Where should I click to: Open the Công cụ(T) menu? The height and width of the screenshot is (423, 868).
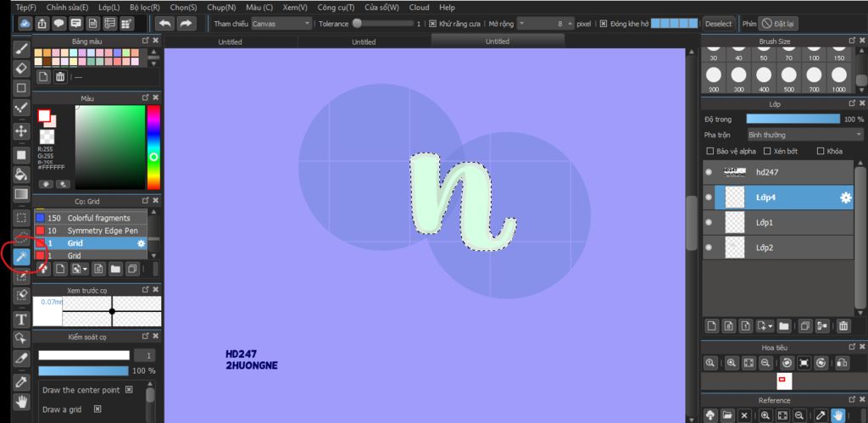336,7
